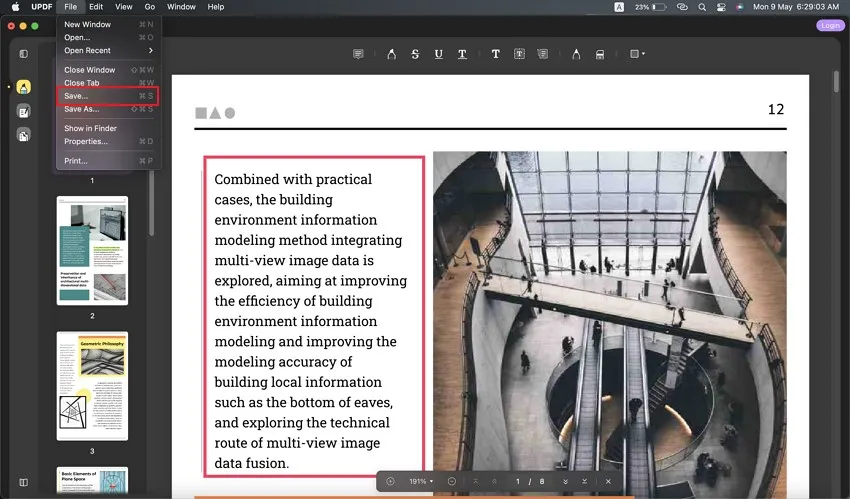Image resolution: width=850 pixels, height=499 pixels.
Task: Click the date and time clock
Action: [x=796, y=7]
